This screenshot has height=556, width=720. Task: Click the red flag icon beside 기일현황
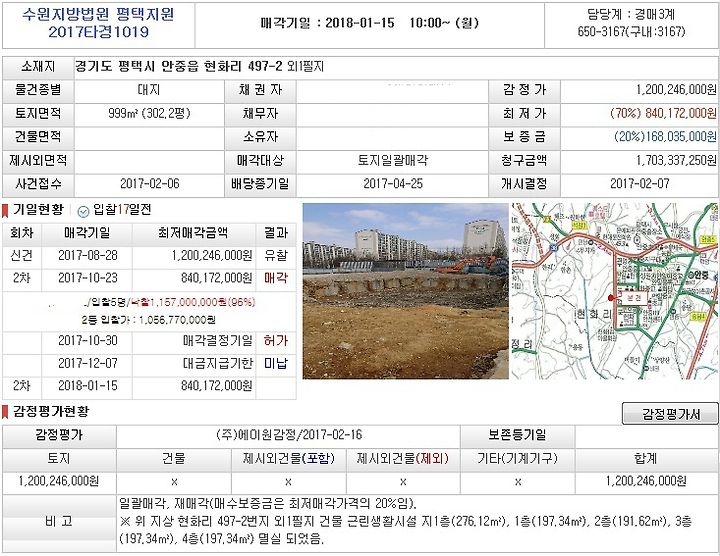tap(6, 211)
